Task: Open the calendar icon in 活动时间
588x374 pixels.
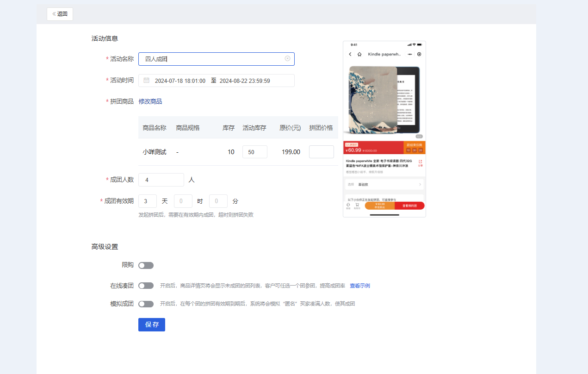Action: pos(146,80)
